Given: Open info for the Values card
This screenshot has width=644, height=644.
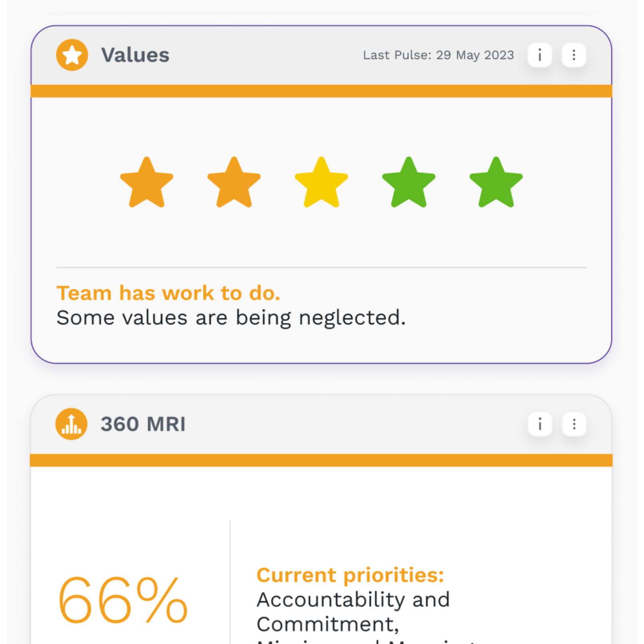Looking at the screenshot, I should pos(540,55).
